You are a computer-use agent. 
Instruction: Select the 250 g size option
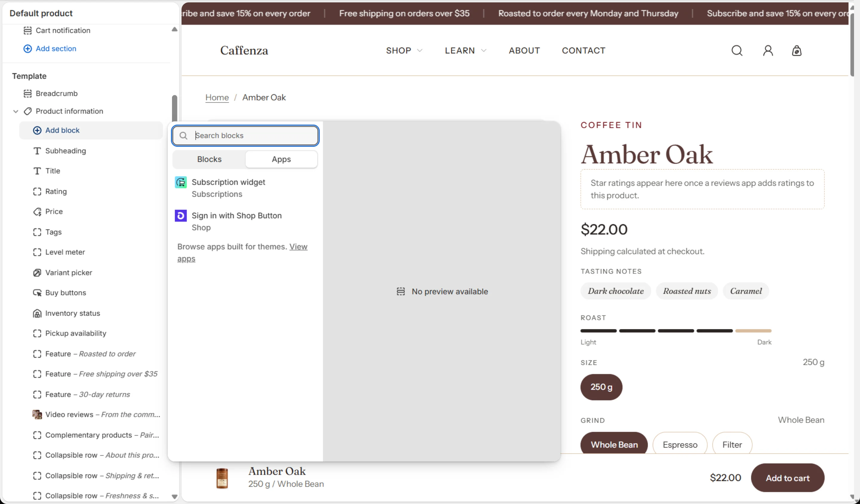click(601, 387)
